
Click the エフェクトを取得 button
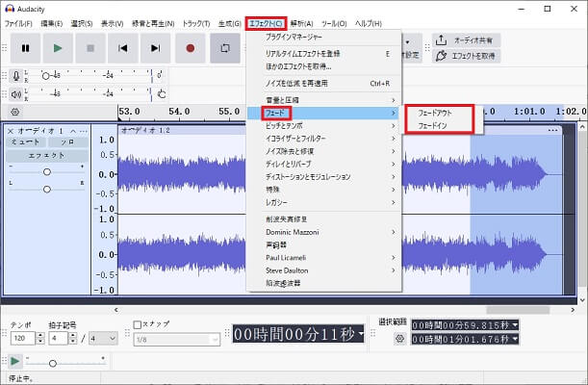pyautogui.click(x=466, y=56)
